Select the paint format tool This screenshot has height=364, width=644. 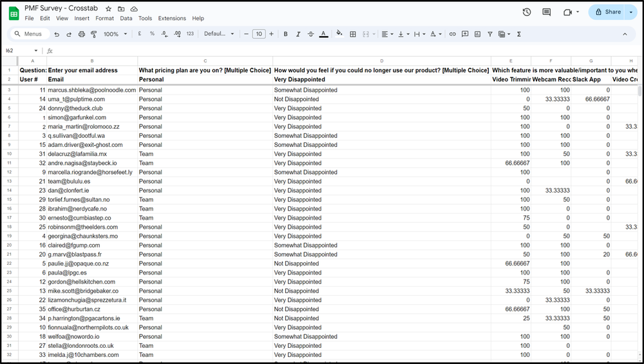coord(93,34)
